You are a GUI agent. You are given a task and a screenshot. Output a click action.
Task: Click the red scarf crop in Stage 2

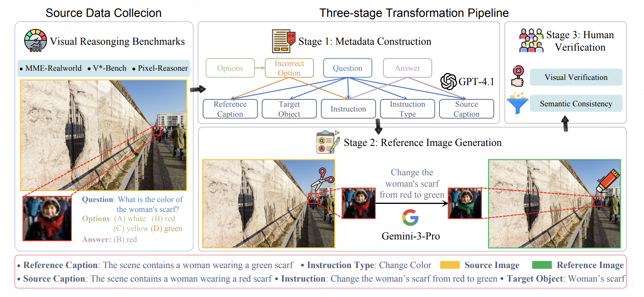click(359, 203)
